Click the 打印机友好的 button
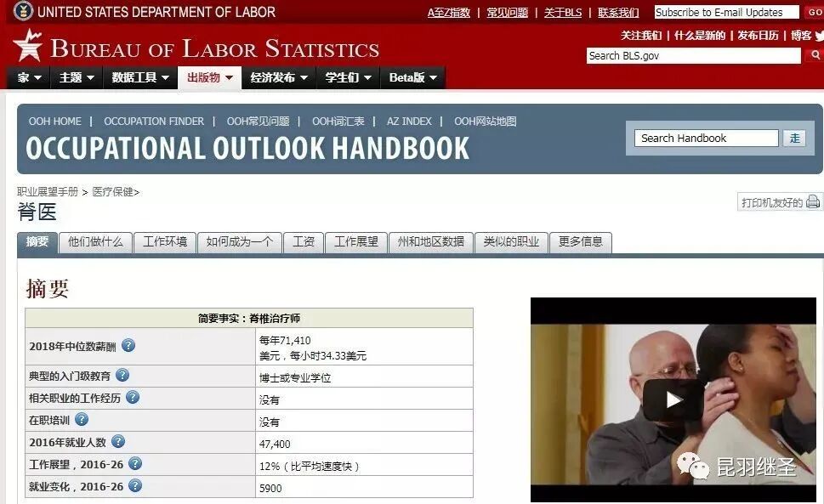 tap(779, 202)
